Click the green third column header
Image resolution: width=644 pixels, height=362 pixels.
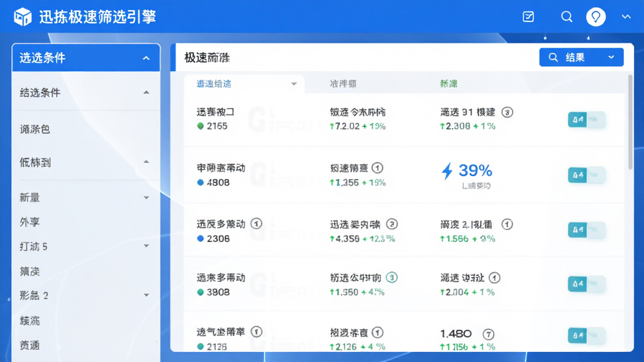click(x=448, y=84)
